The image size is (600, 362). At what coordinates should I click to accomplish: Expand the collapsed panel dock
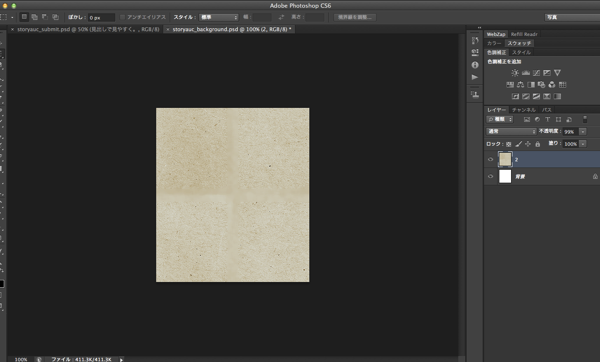click(479, 28)
